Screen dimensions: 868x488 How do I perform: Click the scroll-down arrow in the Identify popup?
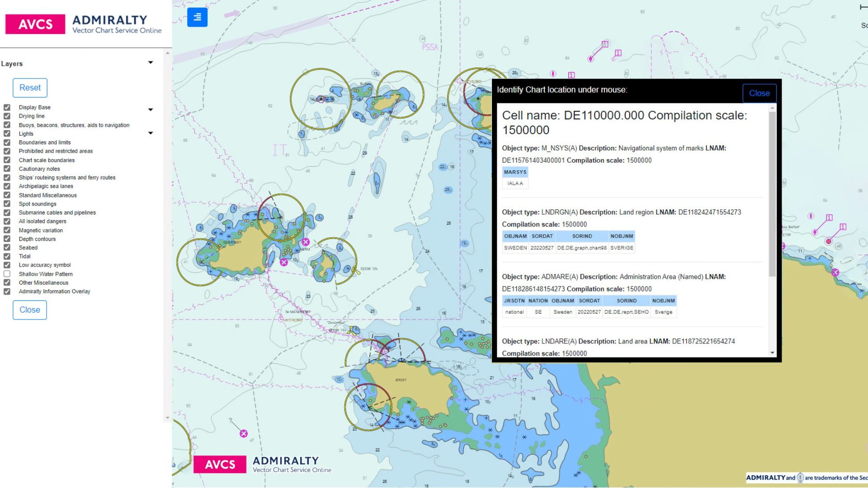[772, 353]
